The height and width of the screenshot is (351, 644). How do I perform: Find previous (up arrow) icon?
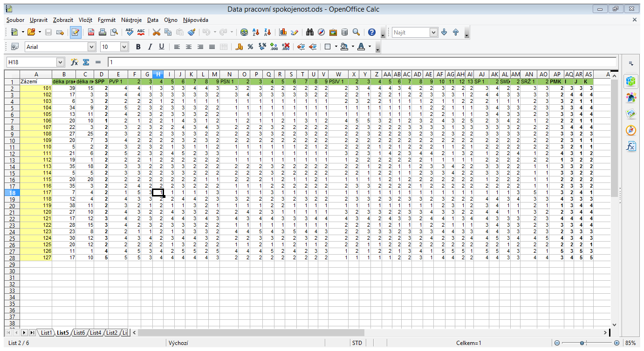(456, 32)
